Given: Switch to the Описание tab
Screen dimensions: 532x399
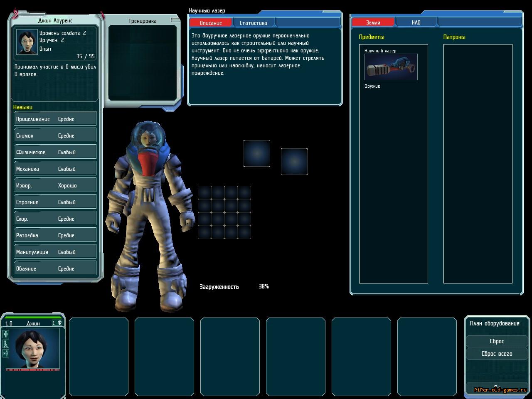Looking at the screenshot, I should tap(211, 23).
